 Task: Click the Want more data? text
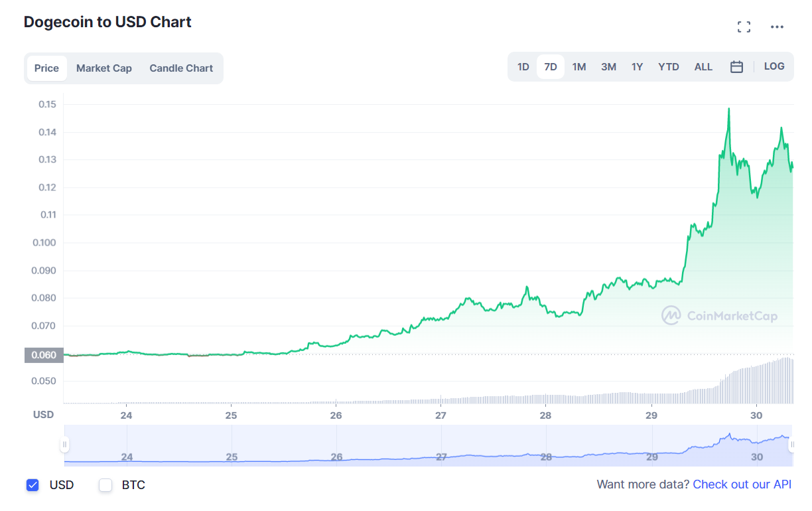[643, 484]
